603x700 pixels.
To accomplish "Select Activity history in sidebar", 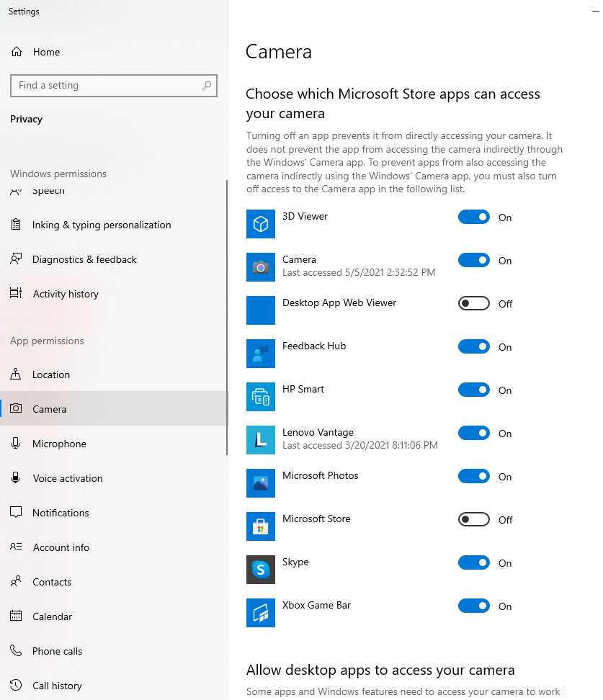I will (x=114, y=293).
